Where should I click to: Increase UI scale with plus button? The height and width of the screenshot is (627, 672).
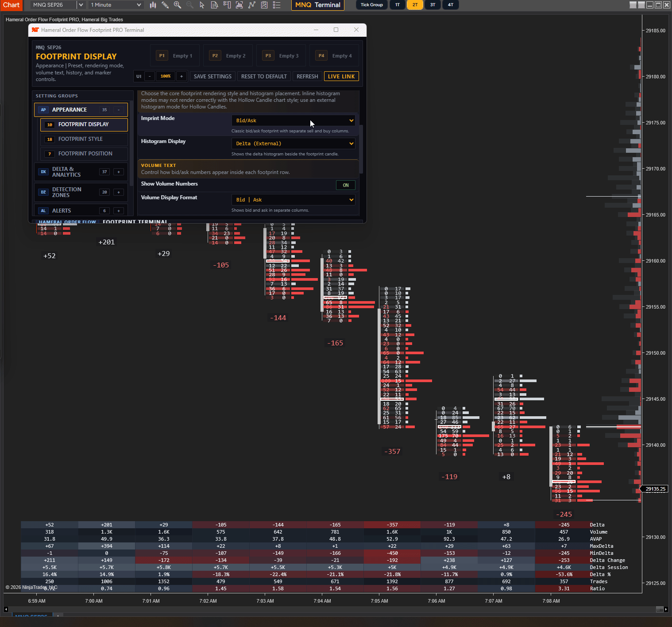coord(182,76)
